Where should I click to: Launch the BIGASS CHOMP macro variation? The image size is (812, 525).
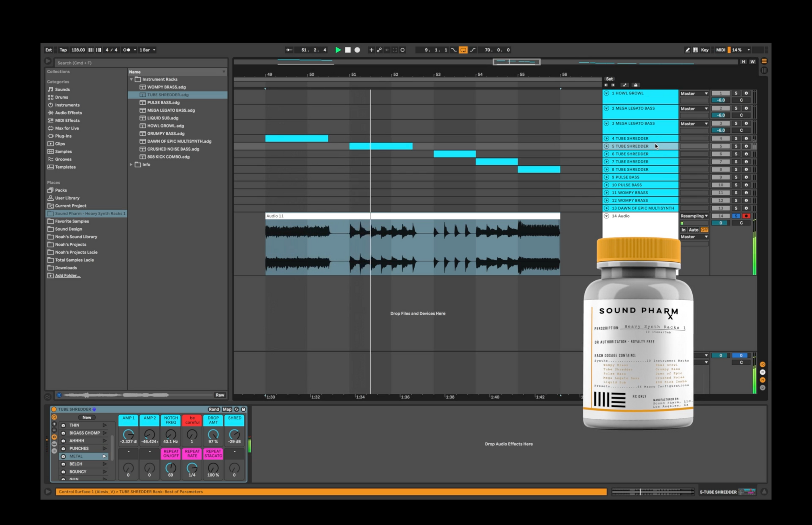pyautogui.click(x=105, y=433)
